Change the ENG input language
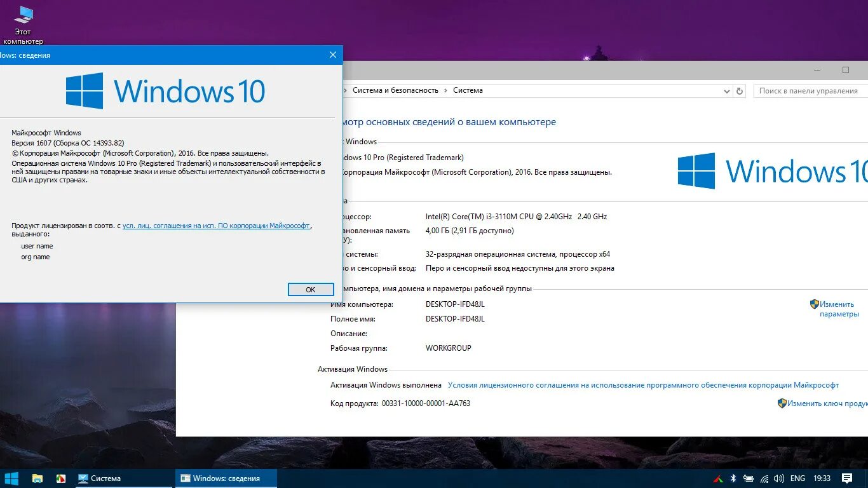 (x=797, y=478)
